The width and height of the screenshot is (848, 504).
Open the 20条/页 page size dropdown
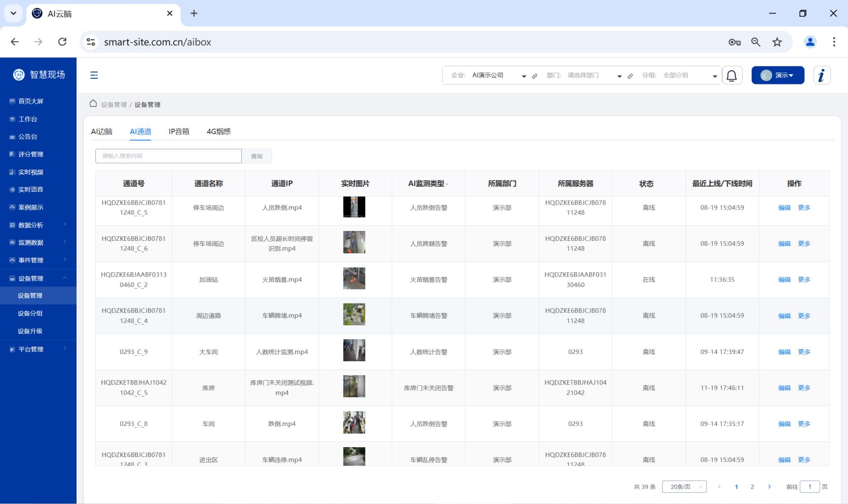(684, 487)
